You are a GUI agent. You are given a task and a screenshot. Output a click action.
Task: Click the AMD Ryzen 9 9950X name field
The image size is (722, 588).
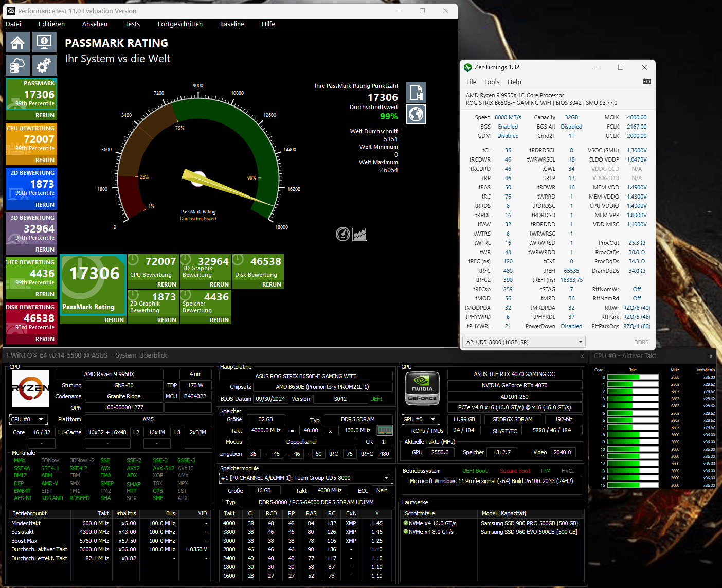point(109,374)
